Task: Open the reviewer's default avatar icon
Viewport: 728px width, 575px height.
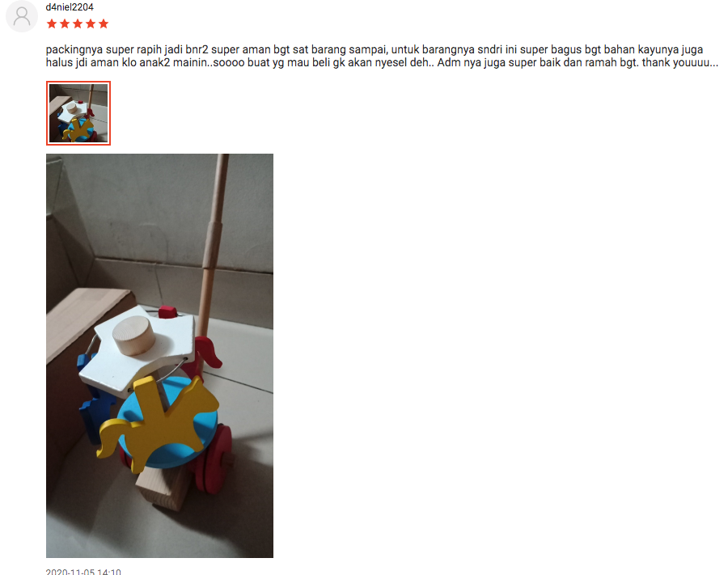Action: coord(21,16)
